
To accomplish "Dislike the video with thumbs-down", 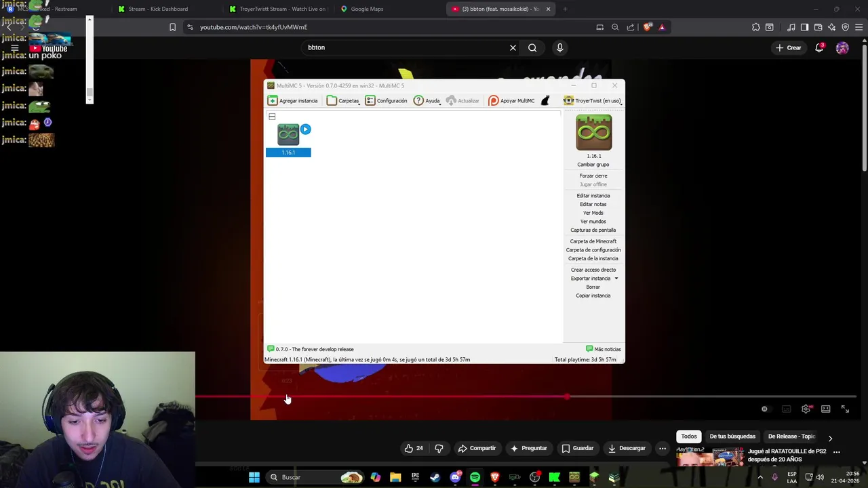I will click(439, 448).
